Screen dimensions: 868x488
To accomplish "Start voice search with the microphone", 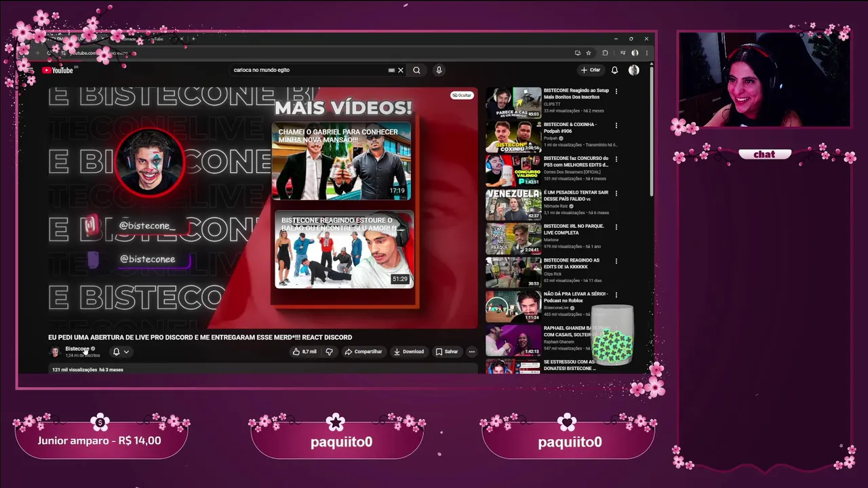I will tap(439, 70).
